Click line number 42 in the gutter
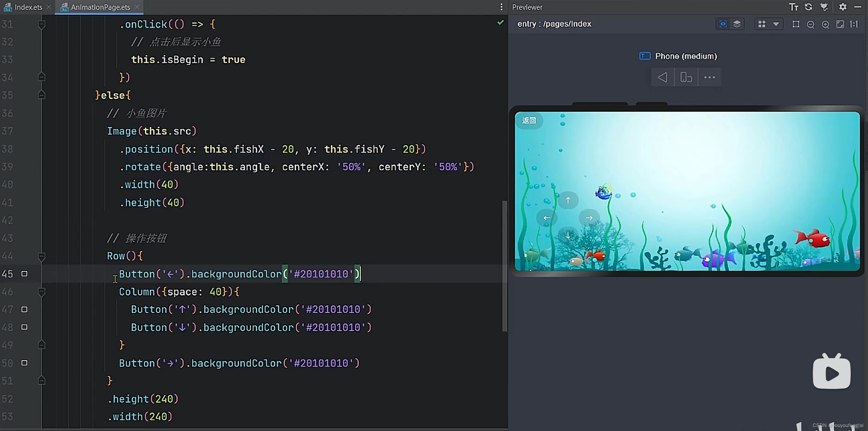The image size is (868, 431). coord(8,220)
